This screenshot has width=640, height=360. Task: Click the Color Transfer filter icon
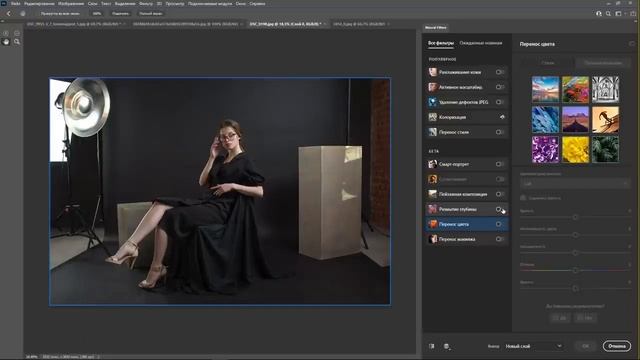click(433, 224)
